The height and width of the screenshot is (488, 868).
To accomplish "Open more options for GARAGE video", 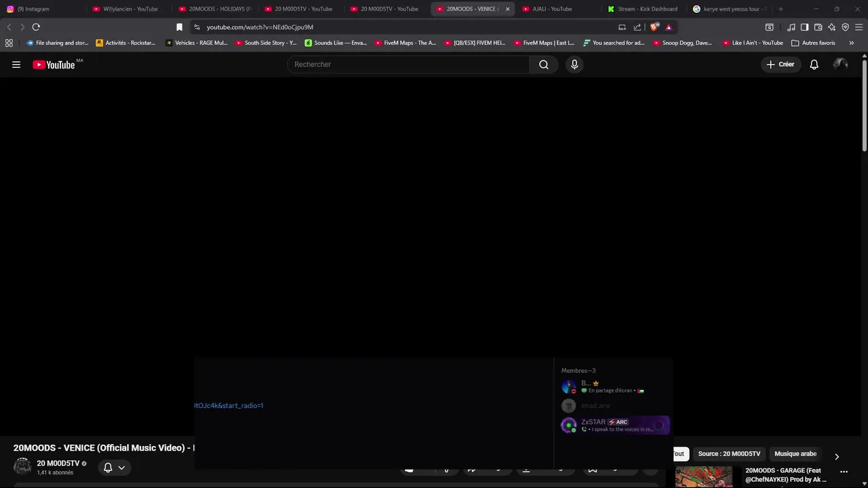I will click(844, 472).
